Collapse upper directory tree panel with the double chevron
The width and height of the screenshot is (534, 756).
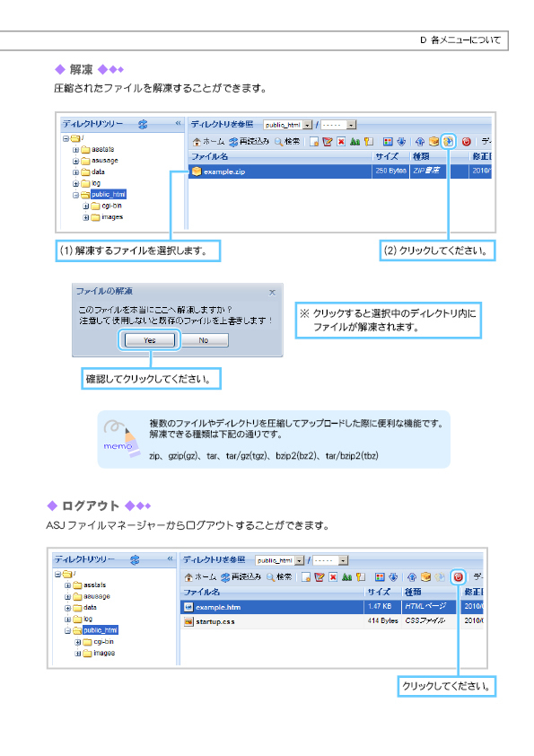coord(178,123)
